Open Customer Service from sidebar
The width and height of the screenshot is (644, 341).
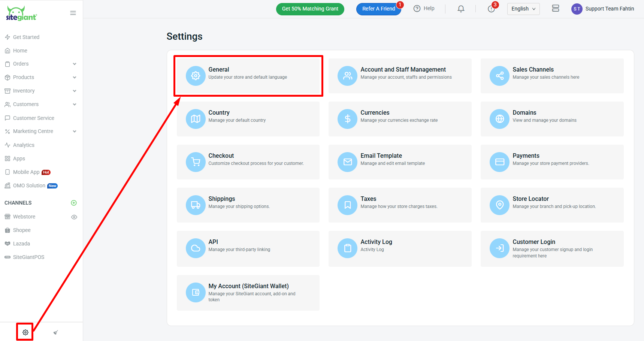click(33, 118)
